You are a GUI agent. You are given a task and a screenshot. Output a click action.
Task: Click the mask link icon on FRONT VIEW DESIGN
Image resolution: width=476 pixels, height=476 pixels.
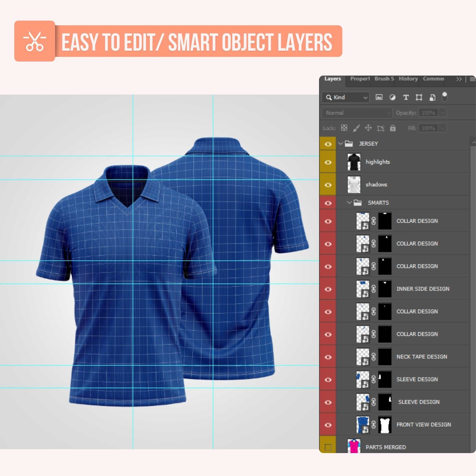coord(374,425)
